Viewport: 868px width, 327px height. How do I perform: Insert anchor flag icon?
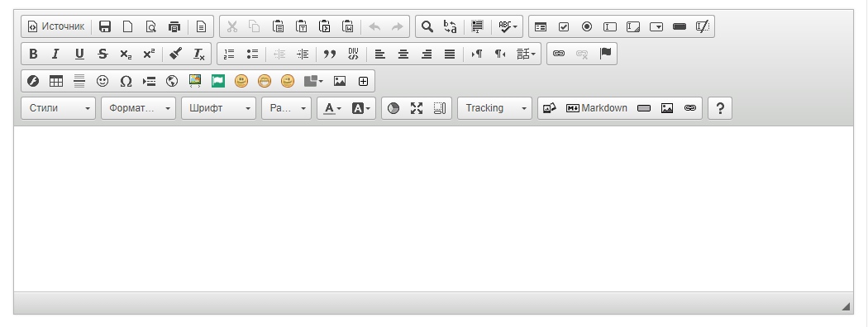click(x=605, y=54)
